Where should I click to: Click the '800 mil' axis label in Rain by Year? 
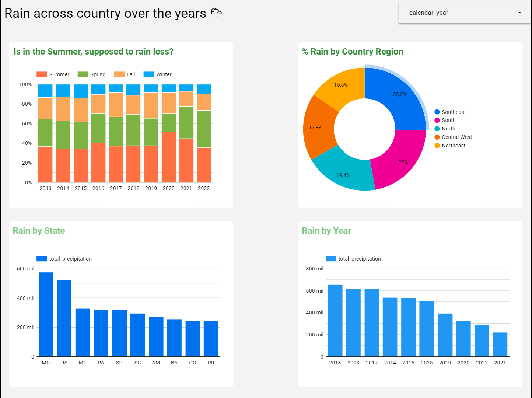point(315,269)
